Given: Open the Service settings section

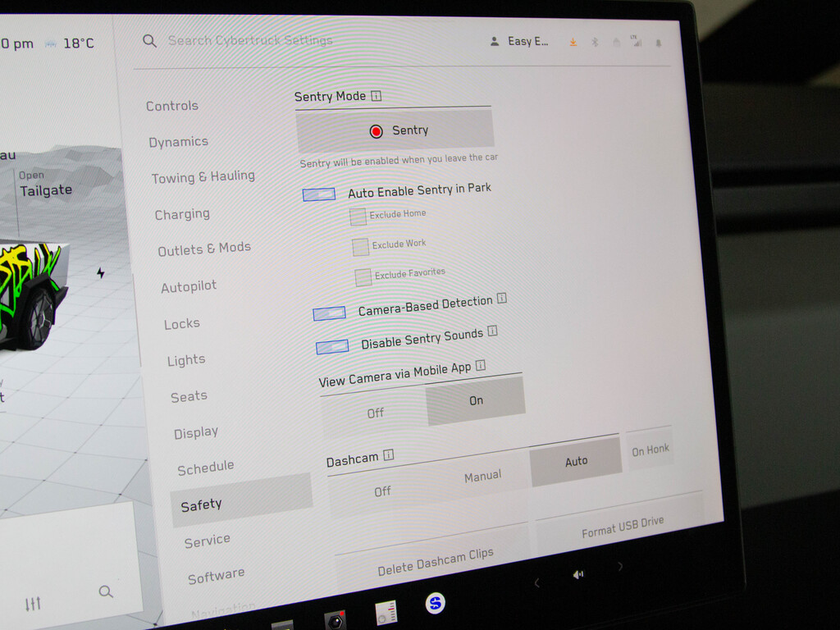Looking at the screenshot, I should tap(208, 541).
